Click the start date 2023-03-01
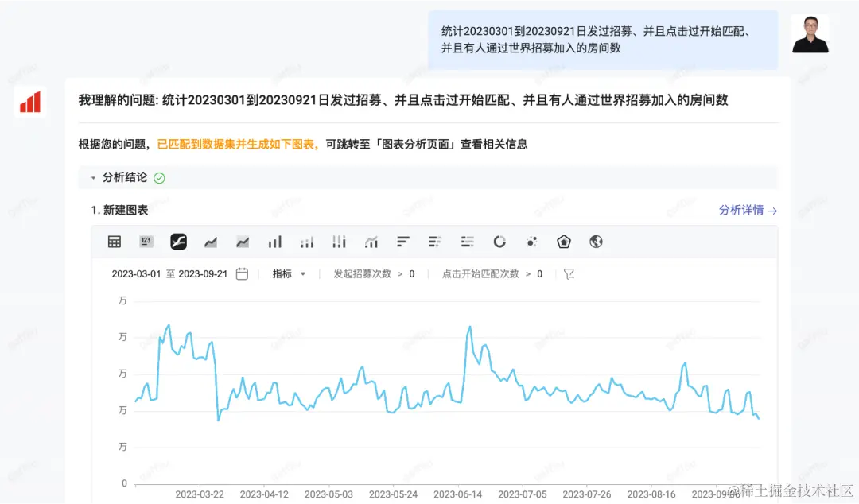859x504 pixels. [x=137, y=274]
